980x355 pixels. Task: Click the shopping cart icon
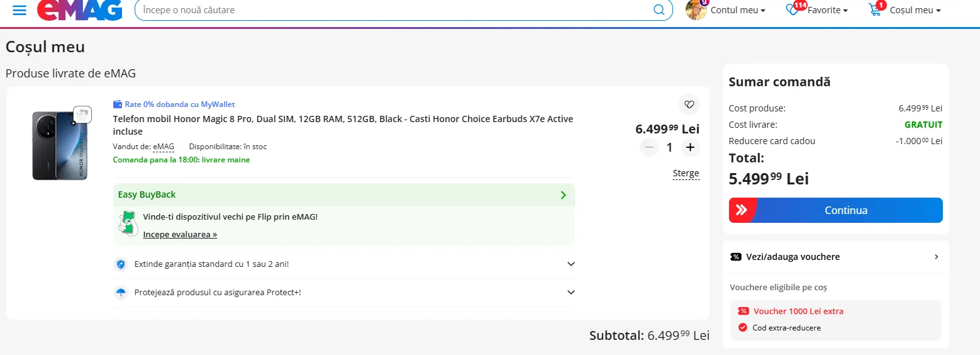(875, 10)
